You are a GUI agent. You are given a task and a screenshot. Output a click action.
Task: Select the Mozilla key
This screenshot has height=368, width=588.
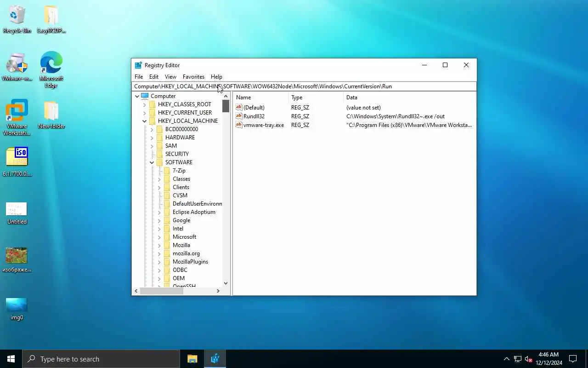181,245
